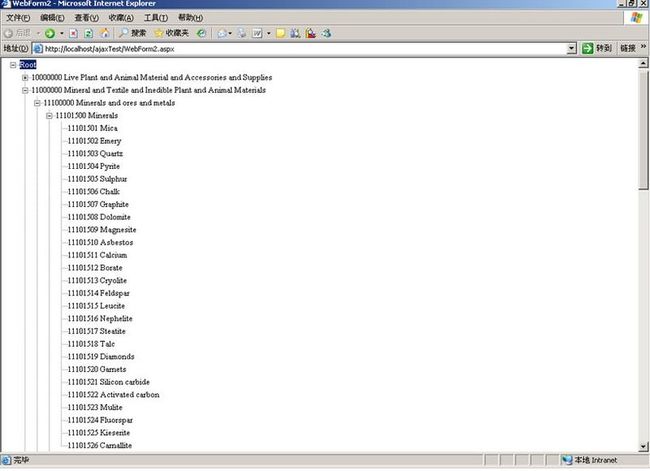Viewport: 650px width, 471px height.
Task: Select the 11101504 Pyrite item
Action: (x=94, y=166)
